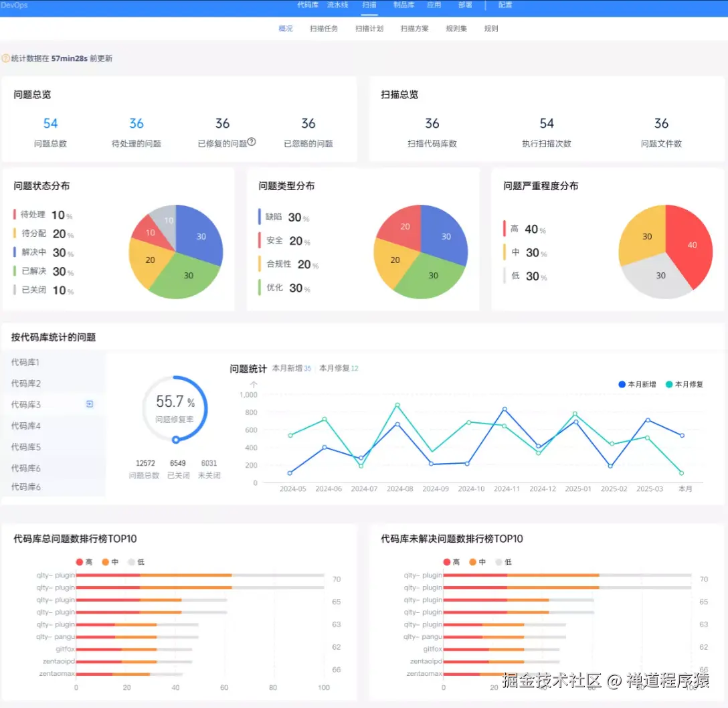Open 配置 in the top navigation

tap(505, 5)
